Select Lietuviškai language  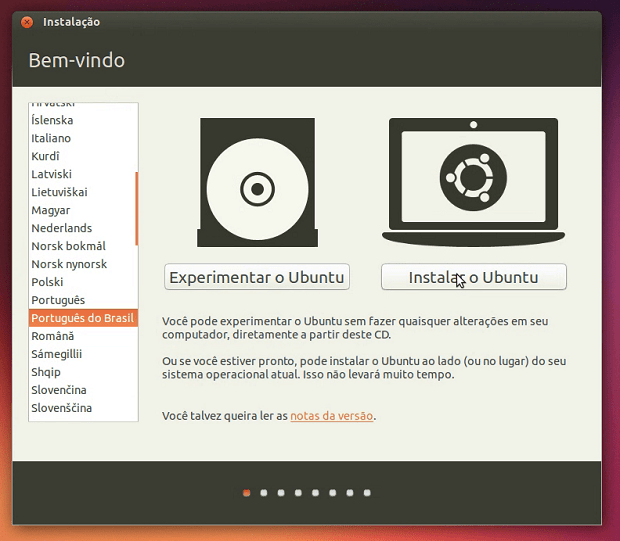point(83,192)
